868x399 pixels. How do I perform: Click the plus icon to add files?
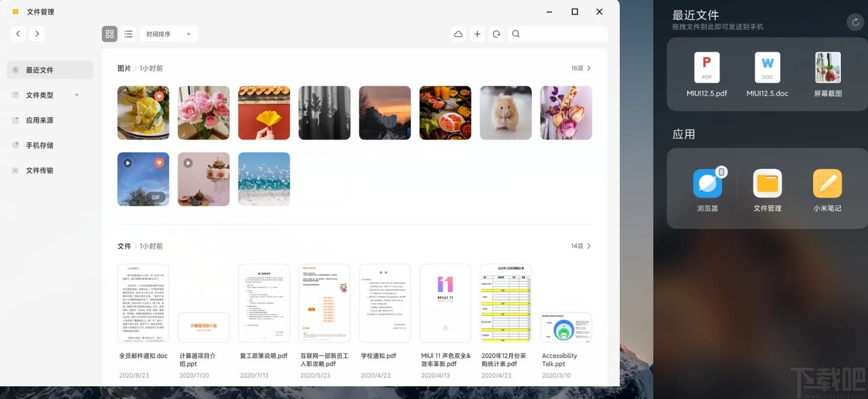477,34
